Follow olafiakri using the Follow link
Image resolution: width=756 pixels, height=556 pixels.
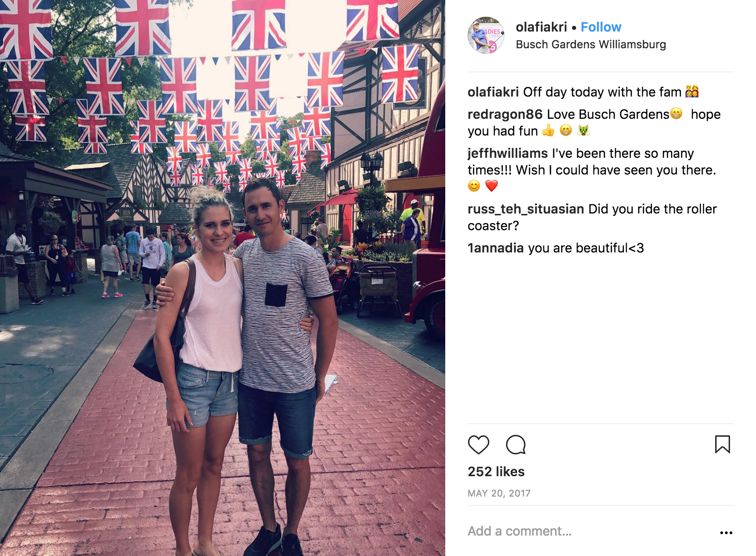coord(601,27)
